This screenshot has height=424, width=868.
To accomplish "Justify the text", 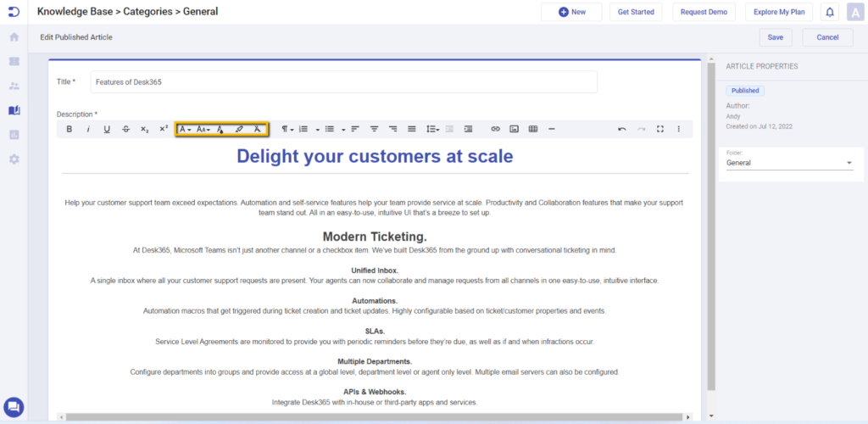I will 412,129.
